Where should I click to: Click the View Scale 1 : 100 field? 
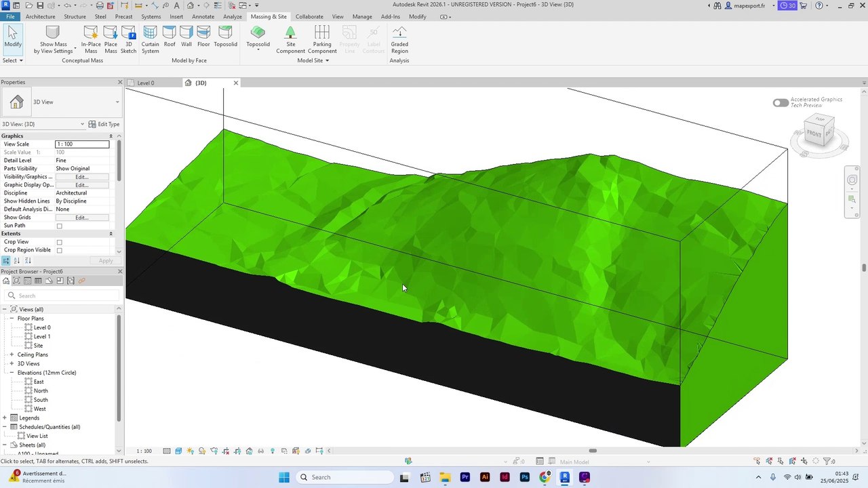[82, 144]
